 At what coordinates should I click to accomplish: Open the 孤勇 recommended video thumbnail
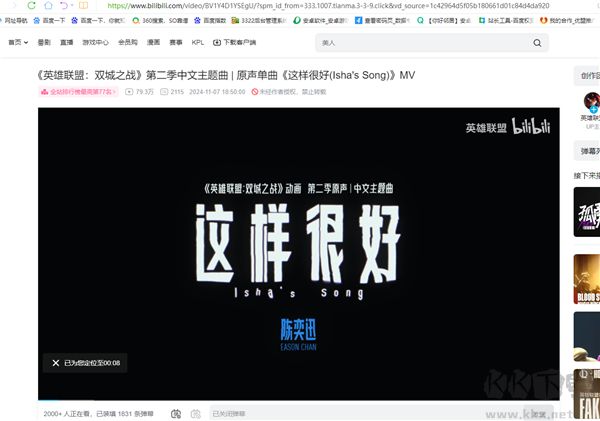(587, 212)
